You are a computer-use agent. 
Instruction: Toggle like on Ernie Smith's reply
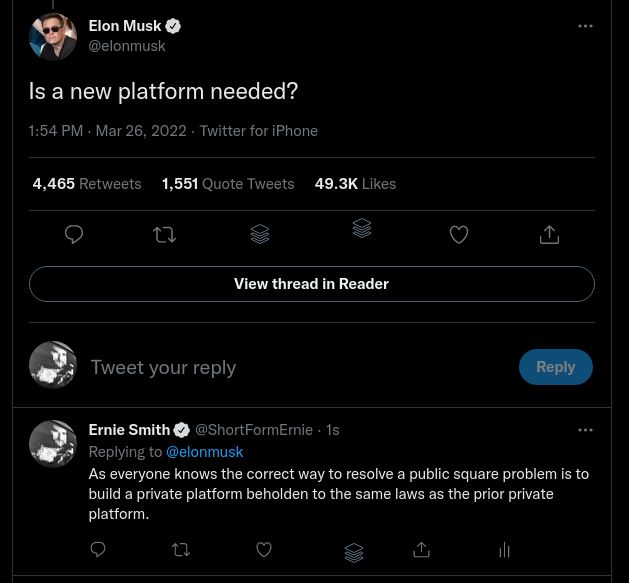click(264, 549)
